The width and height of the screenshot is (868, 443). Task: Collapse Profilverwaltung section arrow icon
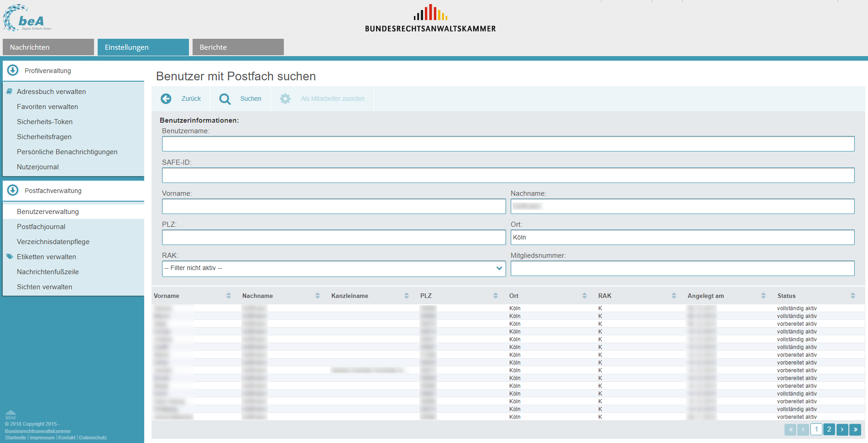pyautogui.click(x=13, y=70)
